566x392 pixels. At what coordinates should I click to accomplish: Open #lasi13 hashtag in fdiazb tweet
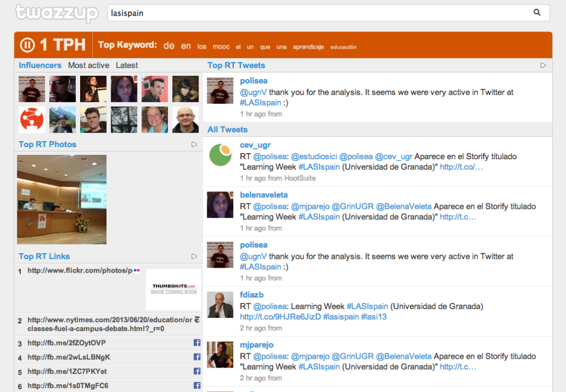pyautogui.click(x=374, y=317)
